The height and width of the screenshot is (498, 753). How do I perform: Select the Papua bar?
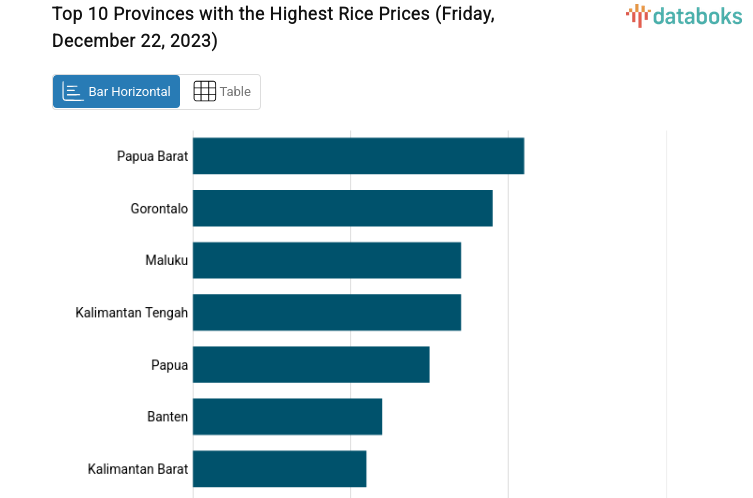tap(311, 364)
